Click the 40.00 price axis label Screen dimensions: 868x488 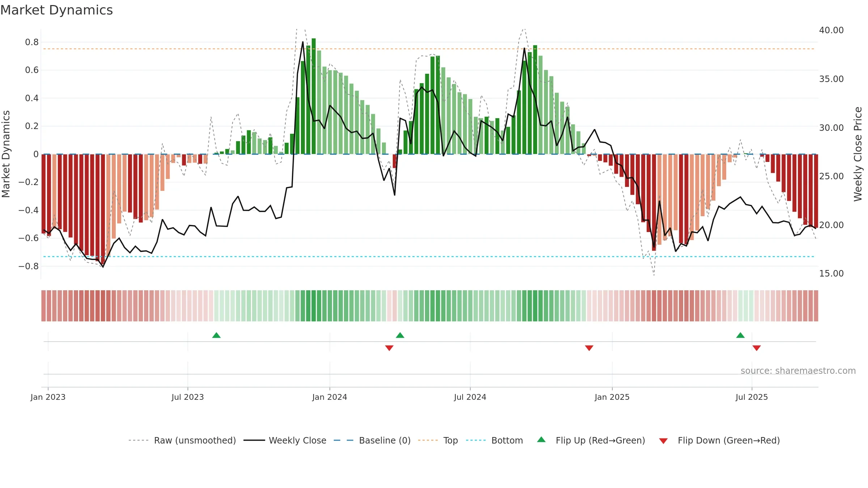point(831,30)
